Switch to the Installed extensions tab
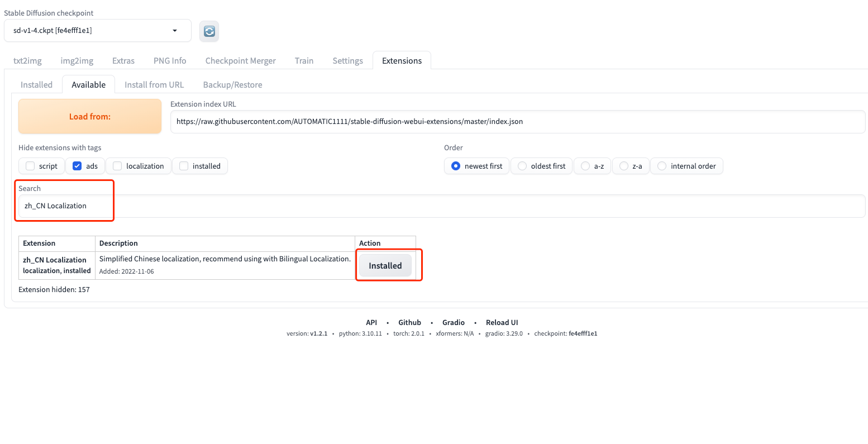This screenshot has height=444, width=868. pos(36,84)
